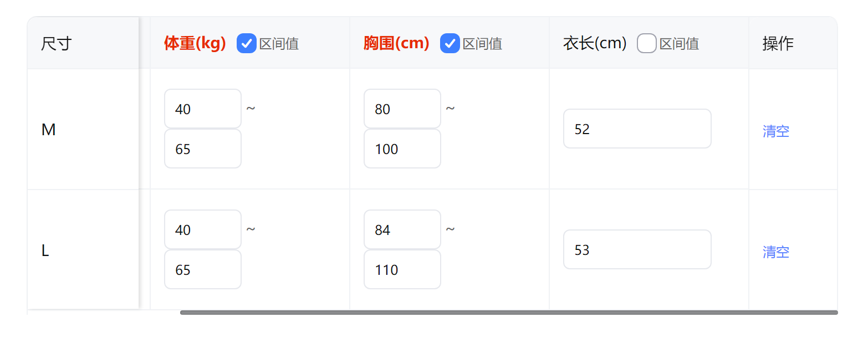Click the 体重(kg) column header
Image resolution: width=868 pixels, height=358 pixels.
point(195,43)
